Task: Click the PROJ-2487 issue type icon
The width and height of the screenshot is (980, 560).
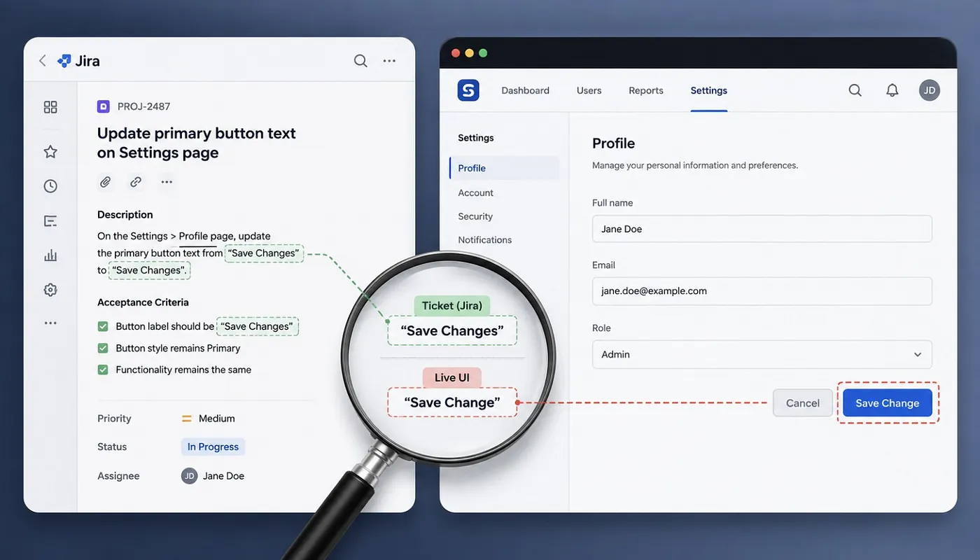Action: point(104,106)
